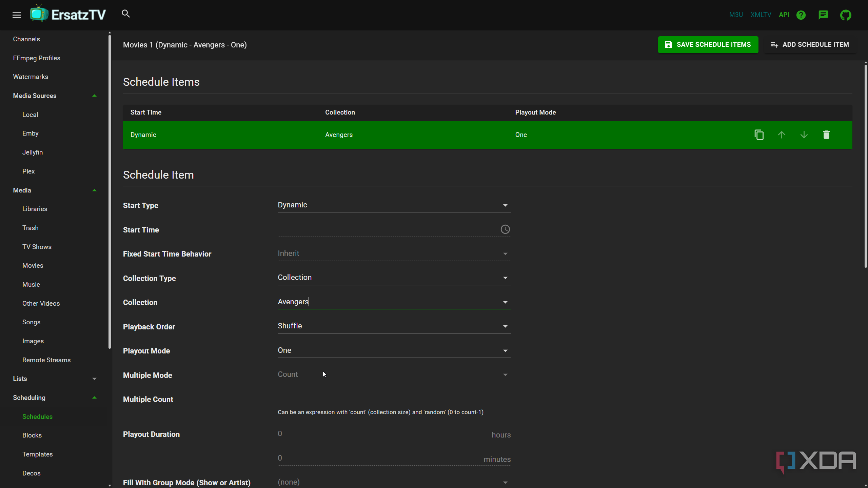Screen dimensions: 868x488
Task: Open the XMLTV guide link
Action: pyautogui.click(x=761, y=15)
